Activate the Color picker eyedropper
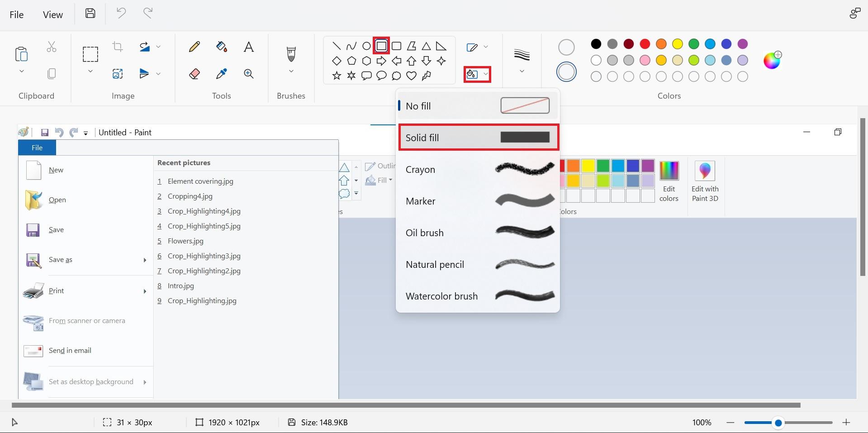Viewport: 868px width, 433px height. tap(222, 74)
